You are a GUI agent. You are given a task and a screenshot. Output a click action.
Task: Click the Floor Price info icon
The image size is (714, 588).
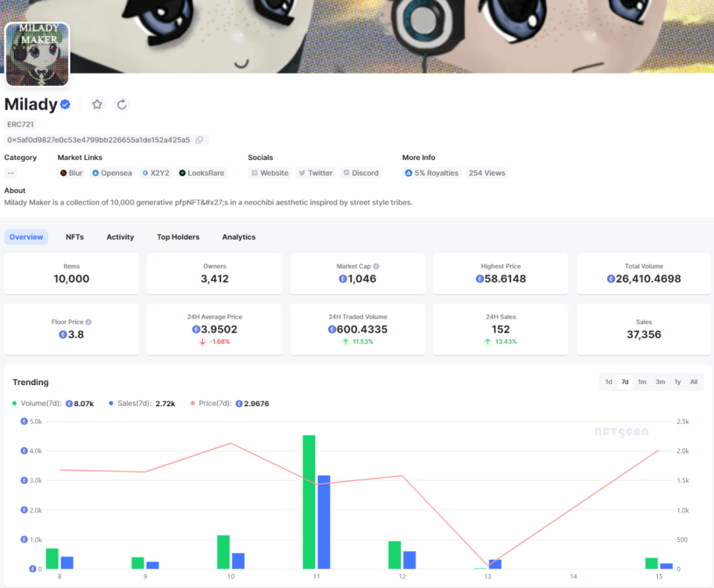tap(89, 322)
